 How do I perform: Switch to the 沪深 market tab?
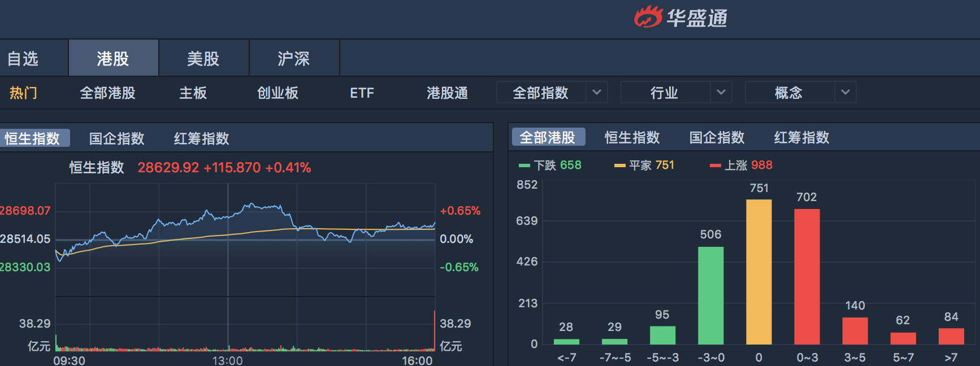pos(294,58)
